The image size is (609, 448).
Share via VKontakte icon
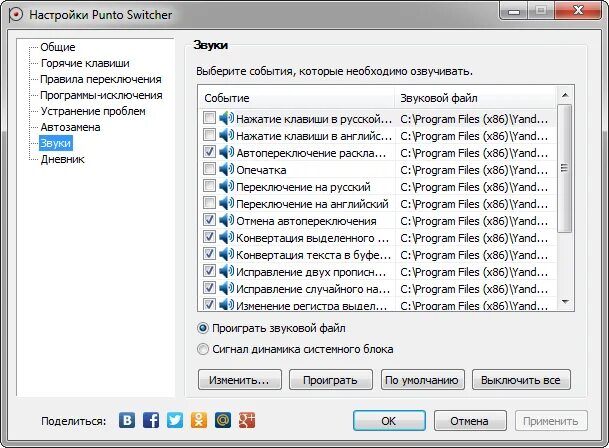127,420
